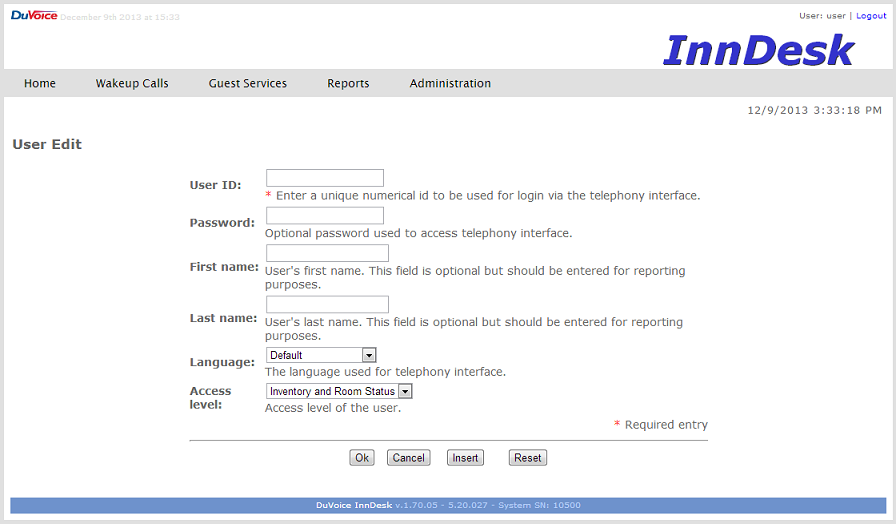Click the Insert button
The width and height of the screenshot is (896, 524).
click(465, 458)
